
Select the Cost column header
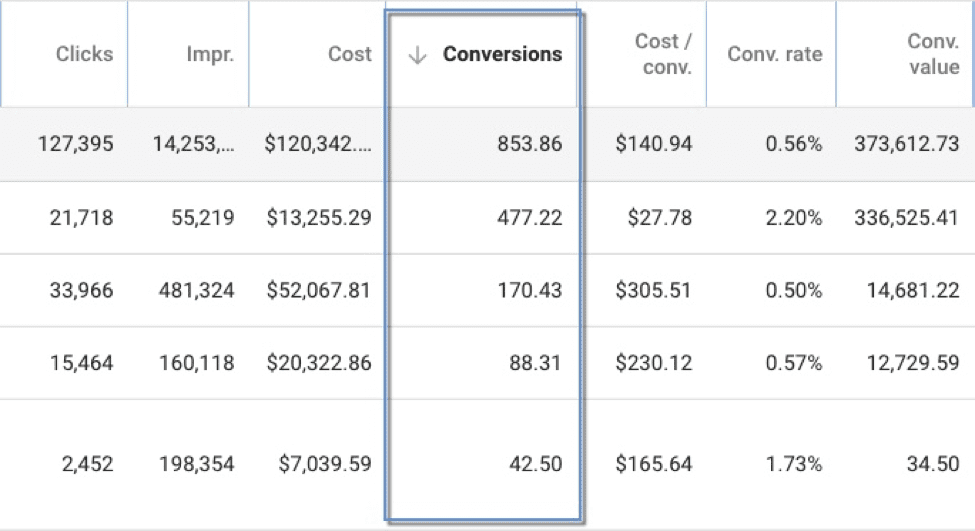pyautogui.click(x=350, y=54)
